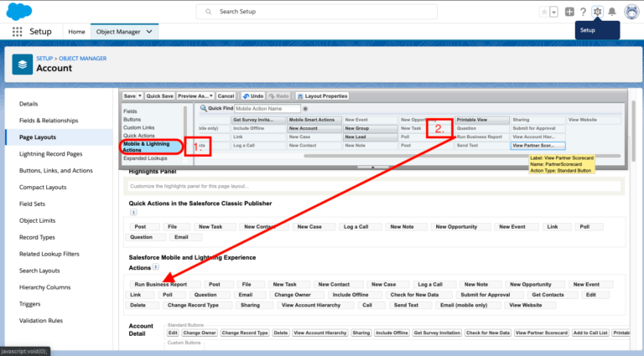Open Details in the sidebar
Viewport: 644px width, 356px height.
tap(29, 104)
